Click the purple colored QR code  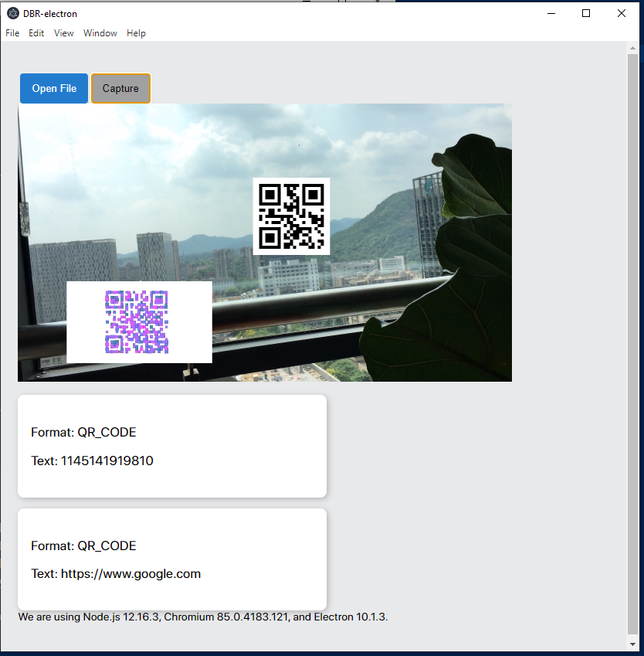[137, 321]
